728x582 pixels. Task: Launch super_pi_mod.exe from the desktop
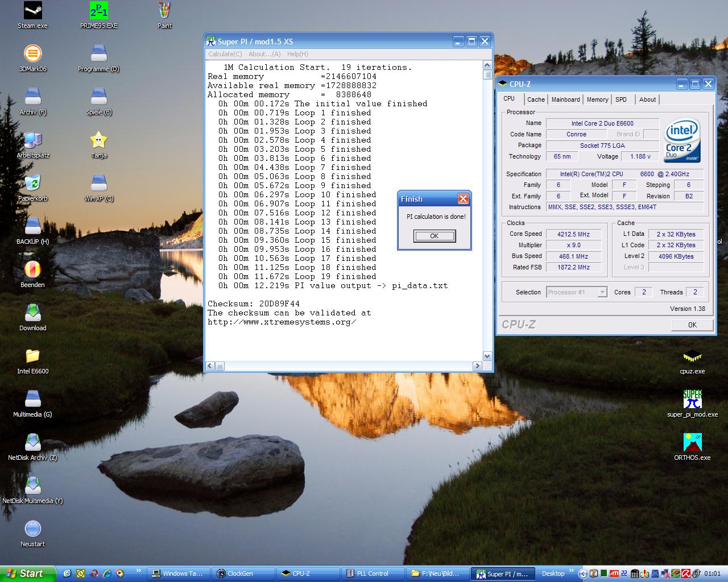click(692, 404)
